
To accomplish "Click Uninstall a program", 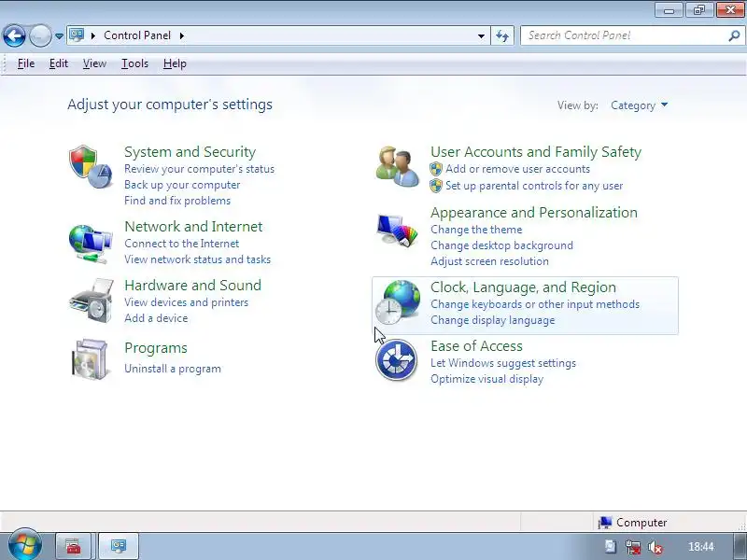I will (x=173, y=369).
